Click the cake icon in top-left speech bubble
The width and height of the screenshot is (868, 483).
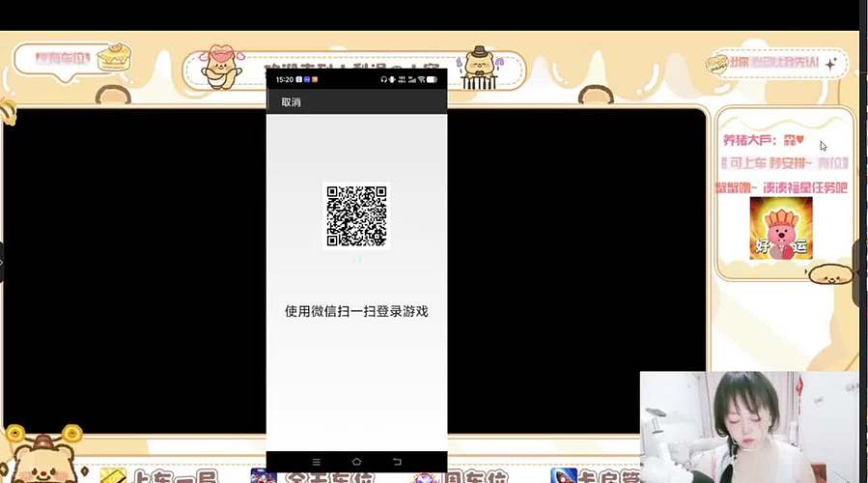[x=115, y=57]
